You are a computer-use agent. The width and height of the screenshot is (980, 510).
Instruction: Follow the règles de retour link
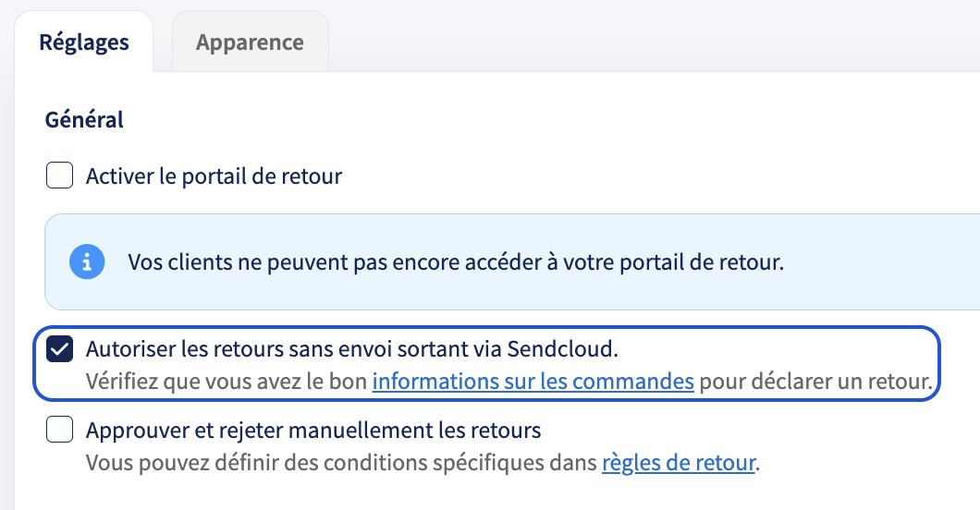coord(679,463)
